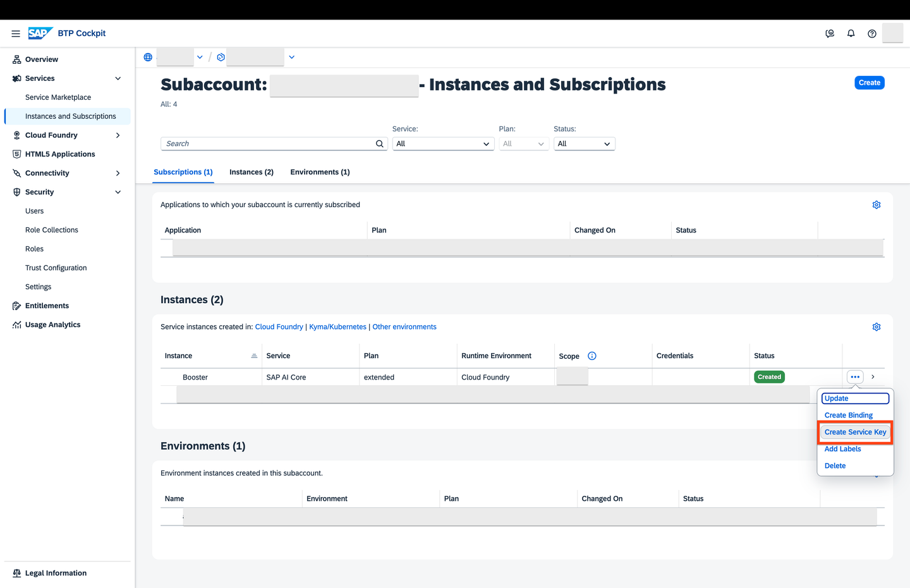Open Instances and Subscriptions in the sidebar
910x588 pixels.
[68, 116]
